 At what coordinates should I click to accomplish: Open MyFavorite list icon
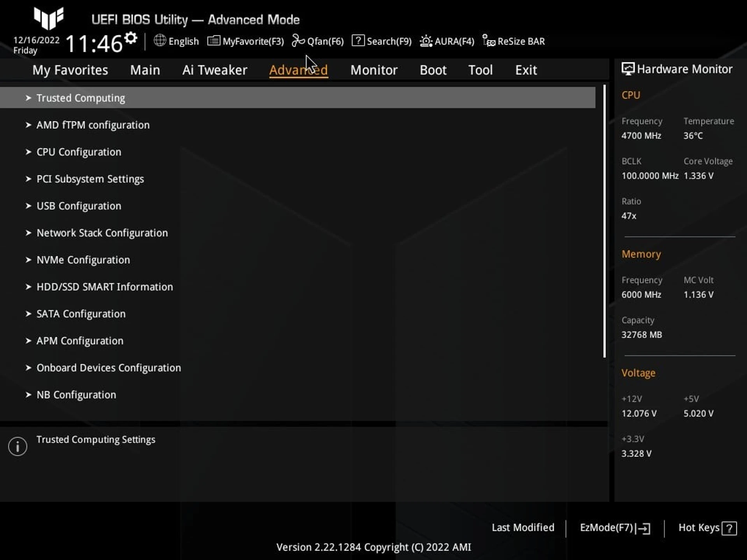[214, 40]
